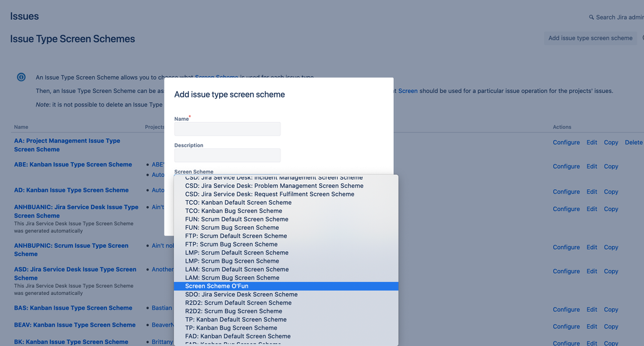
Task: Click Edit for ASD: Jira Service Desk row
Action: 592,271
